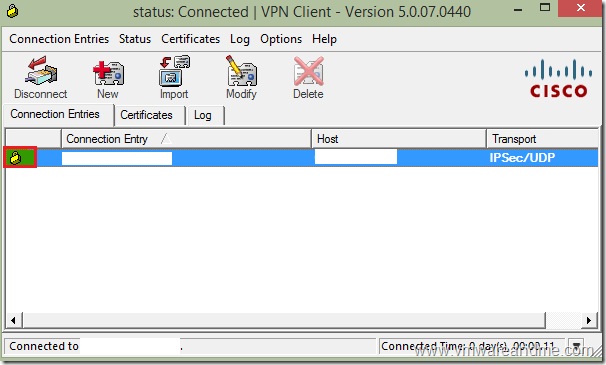Open the Help menu
The height and width of the screenshot is (365, 606).
[324, 39]
